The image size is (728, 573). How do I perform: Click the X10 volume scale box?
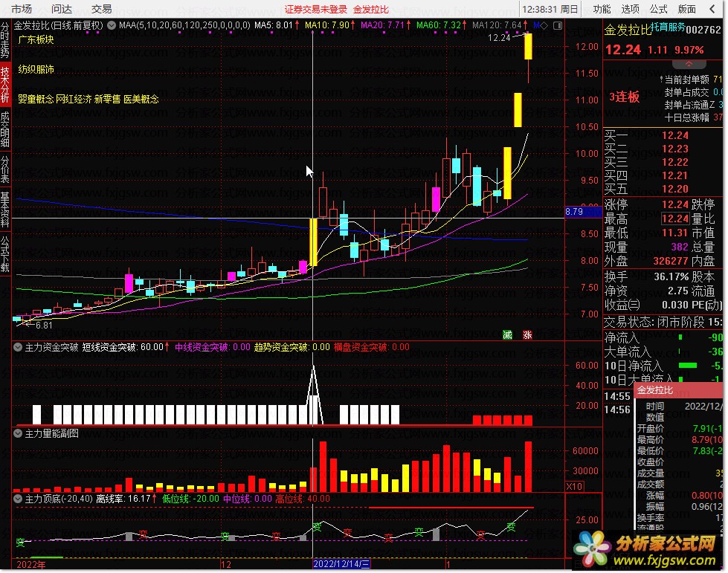(x=575, y=487)
